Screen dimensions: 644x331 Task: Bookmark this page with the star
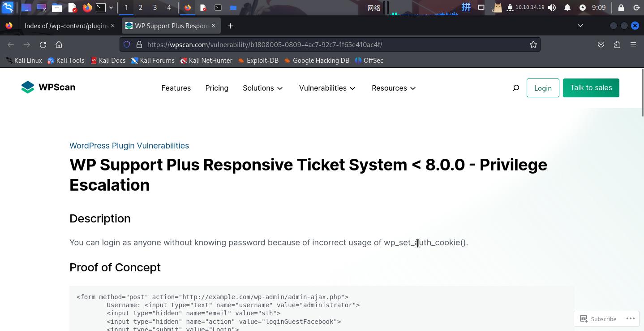(533, 44)
